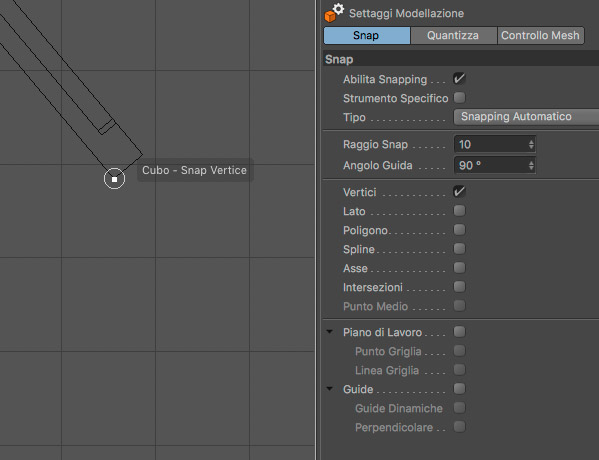Collapse the Guide section arrow
Image resolution: width=599 pixels, height=460 pixels.
[x=330, y=389]
